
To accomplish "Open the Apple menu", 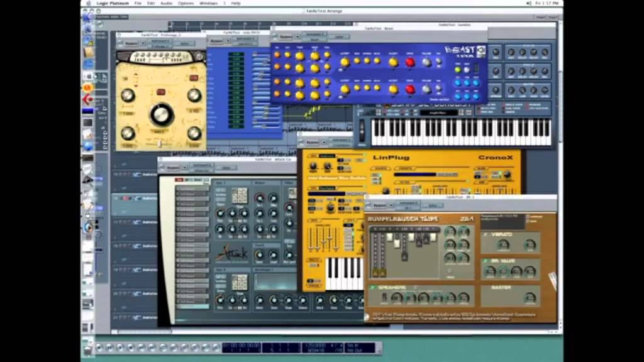I will [87, 3].
